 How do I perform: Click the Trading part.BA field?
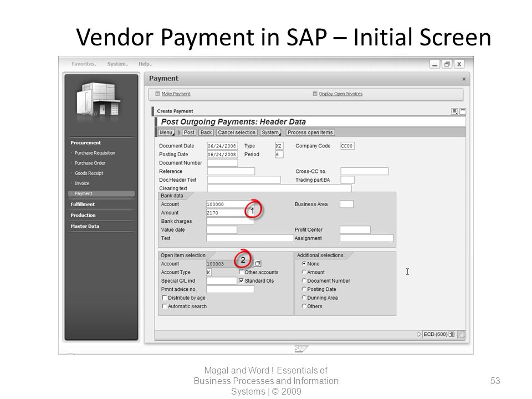[347, 180]
